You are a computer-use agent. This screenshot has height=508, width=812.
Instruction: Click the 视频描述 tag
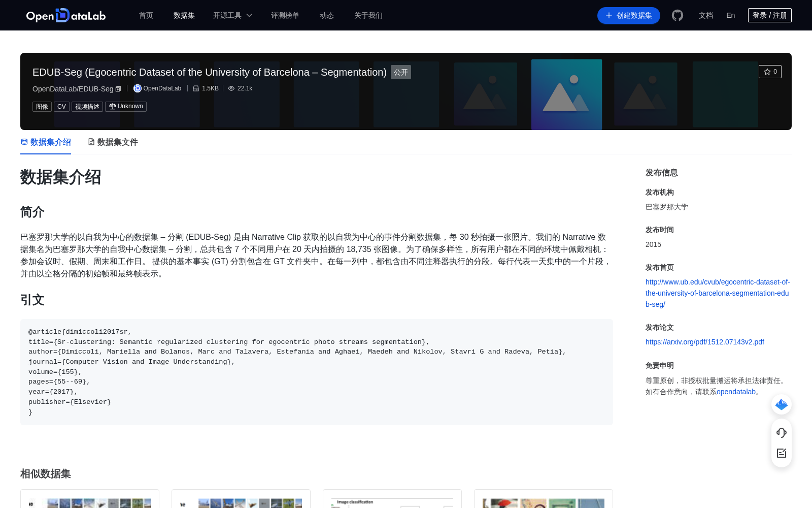[x=87, y=107]
